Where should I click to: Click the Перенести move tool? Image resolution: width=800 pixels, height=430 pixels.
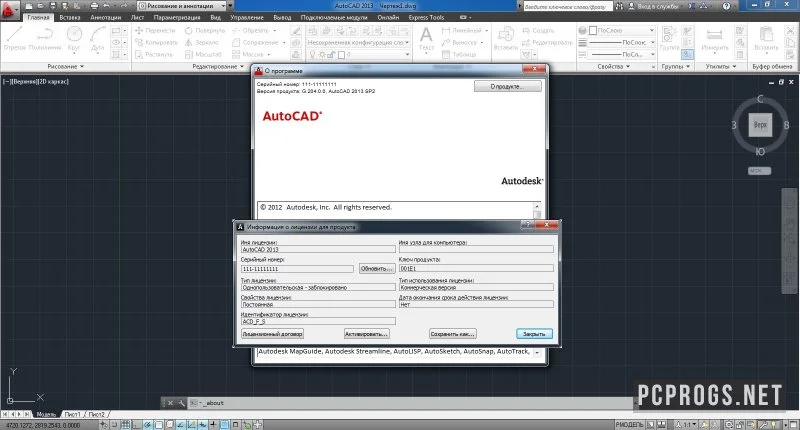155,31
